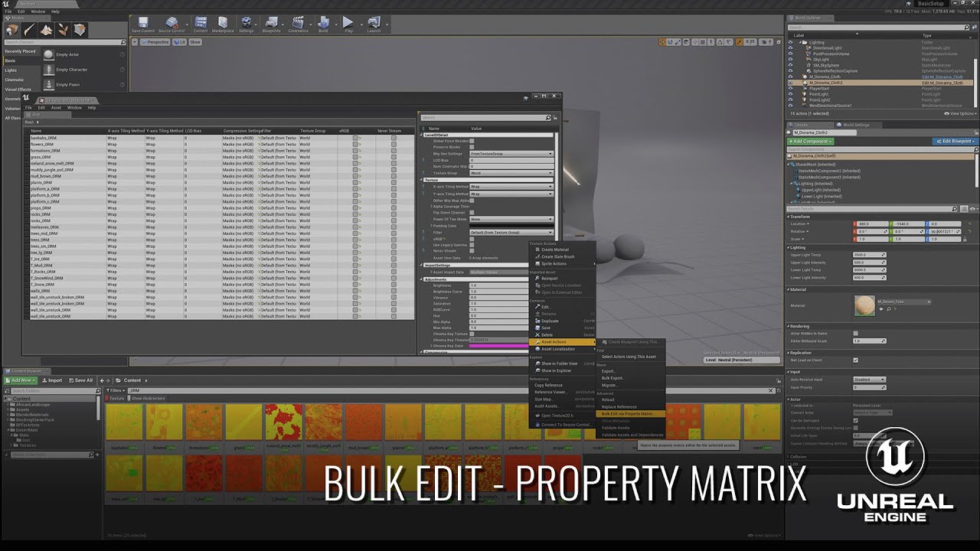This screenshot has height=551, width=980.
Task: Click the Empty Character icon
Action: [49, 70]
